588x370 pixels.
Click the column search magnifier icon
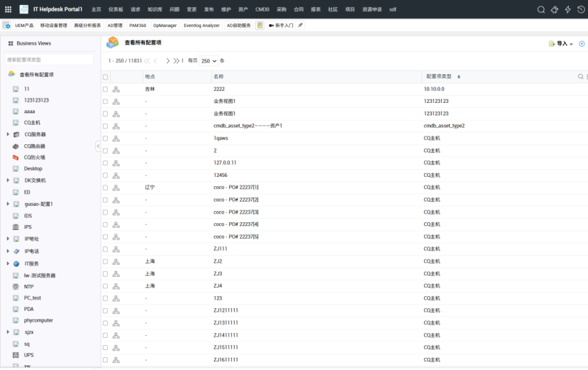click(580, 77)
